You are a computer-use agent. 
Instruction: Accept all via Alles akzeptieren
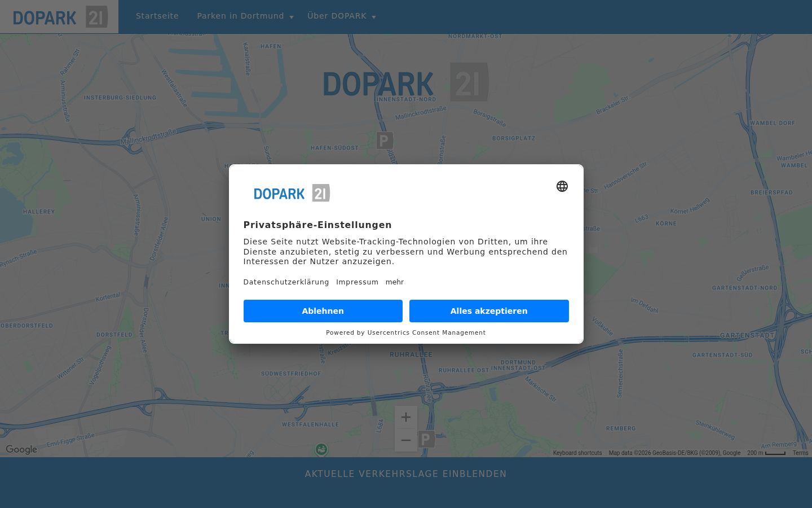coord(489,311)
